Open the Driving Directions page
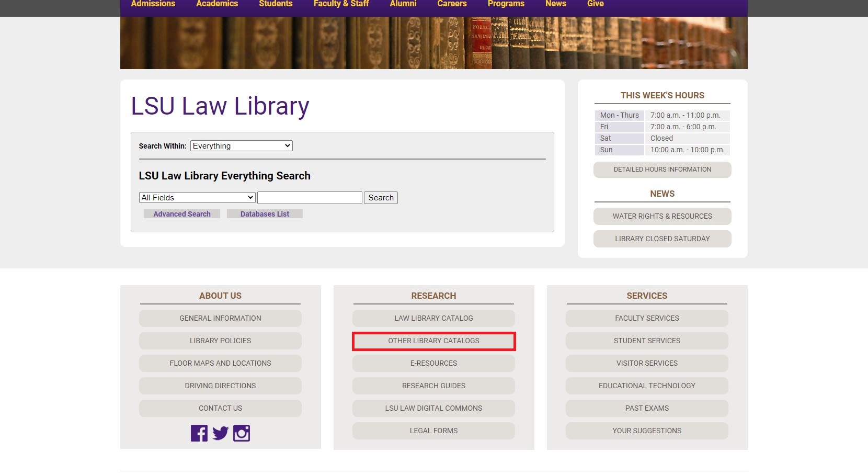This screenshot has width=868, height=474. point(220,386)
